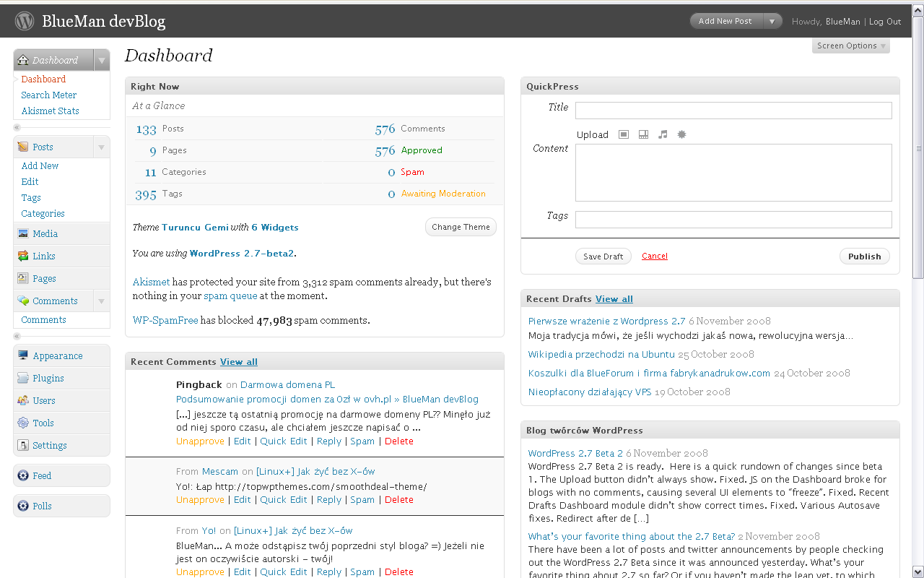Click the Save Draft button
This screenshot has height=578, width=924.
[603, 256]
